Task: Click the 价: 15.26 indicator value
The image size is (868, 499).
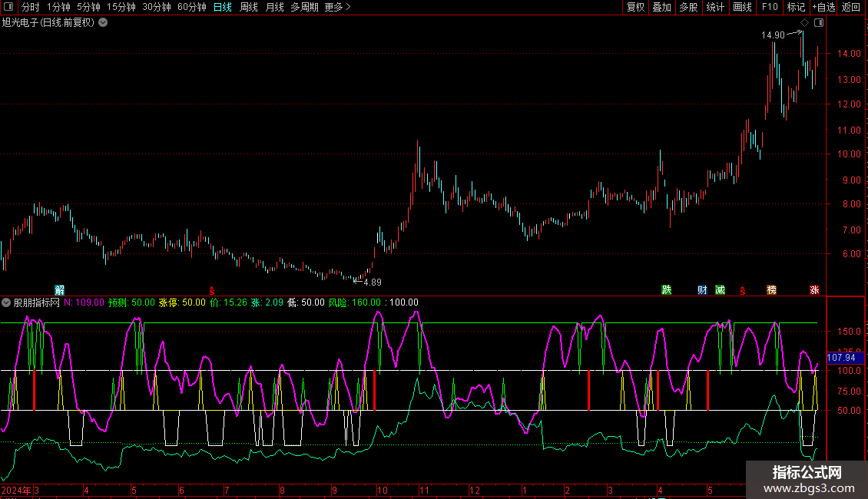Action: pyautogui.click(x=229, y=302)
